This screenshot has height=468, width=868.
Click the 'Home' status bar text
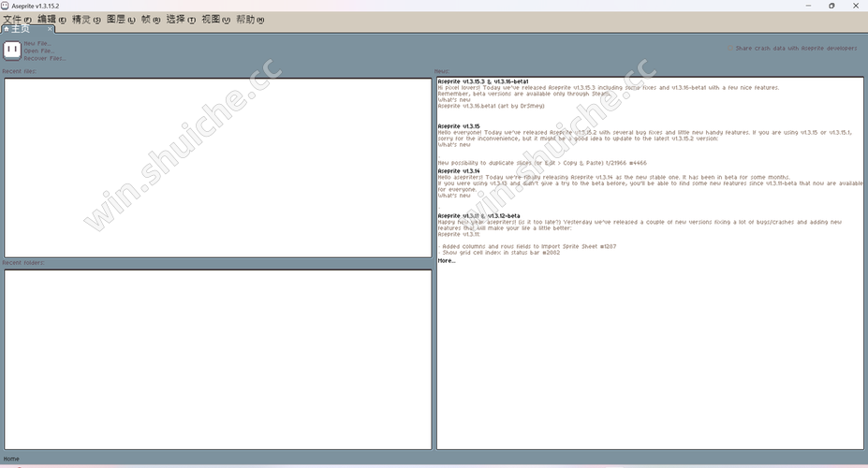click(11, 459)
